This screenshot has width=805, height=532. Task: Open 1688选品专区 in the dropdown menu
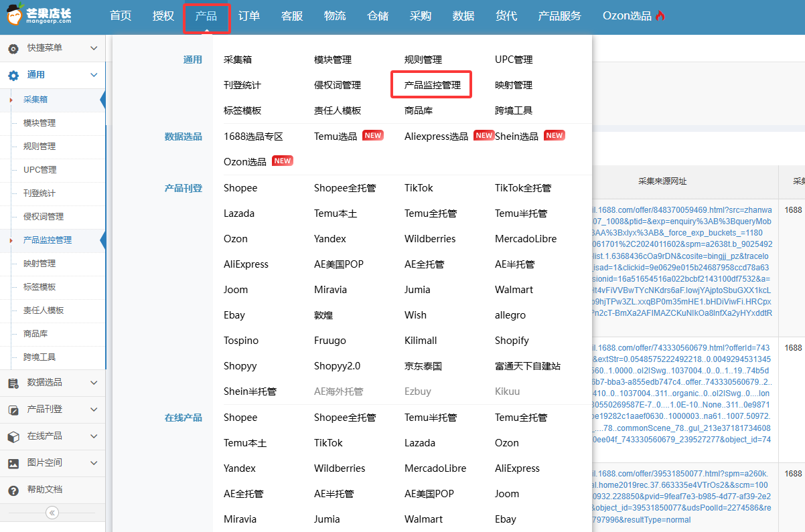(x=254, y=137)
